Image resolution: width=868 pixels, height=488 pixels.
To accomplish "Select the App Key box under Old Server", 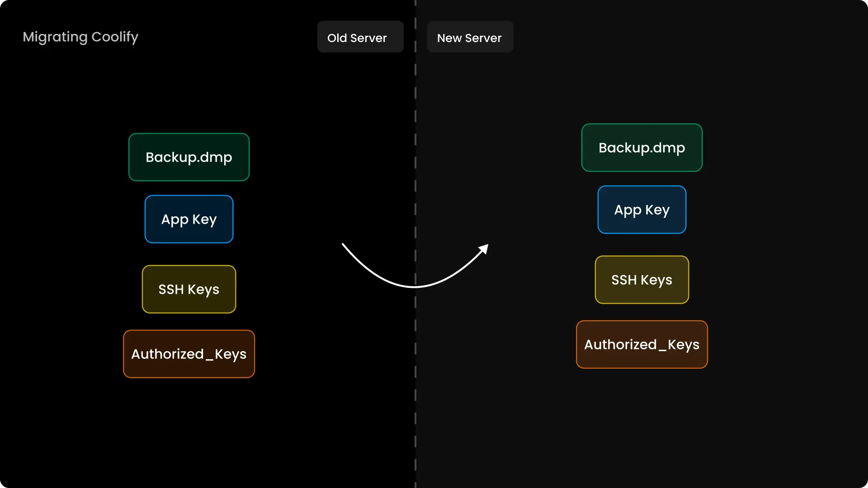I will click(189, 219).
